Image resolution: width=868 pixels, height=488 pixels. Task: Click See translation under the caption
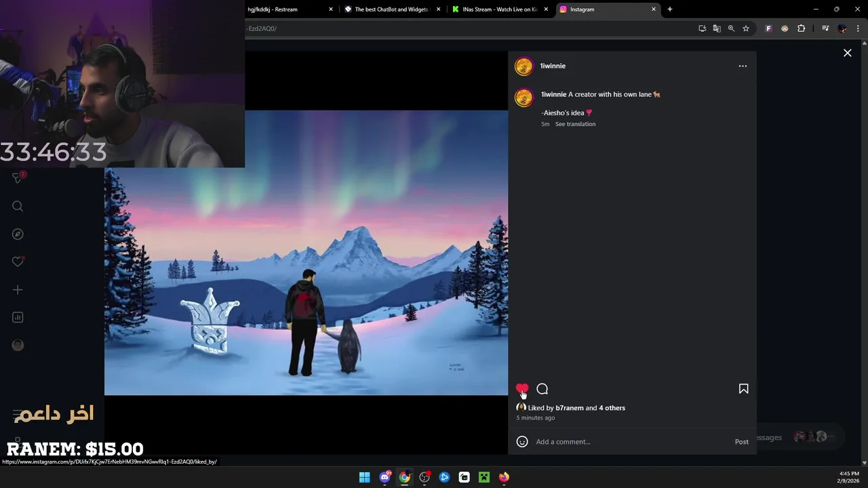tap(575, 124)
